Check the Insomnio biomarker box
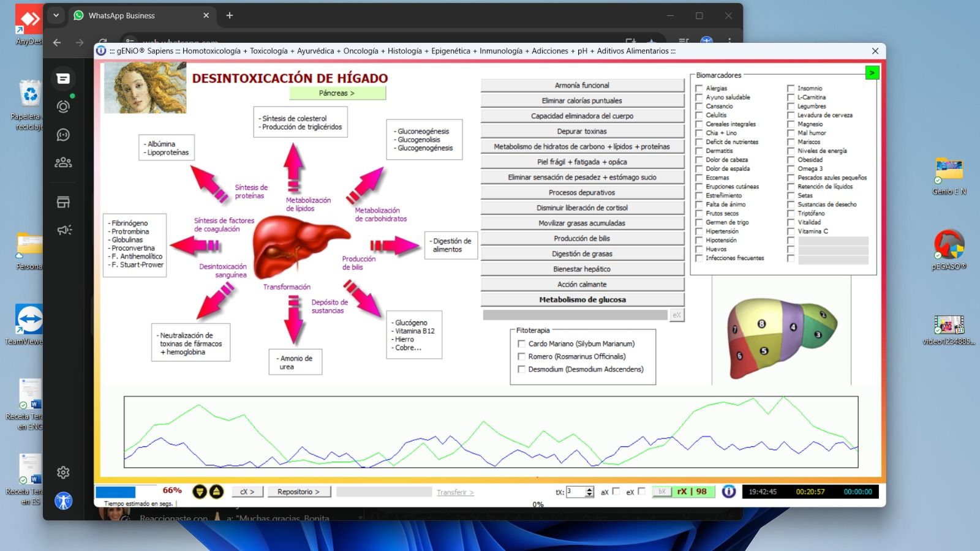 [x=791, y=88]
